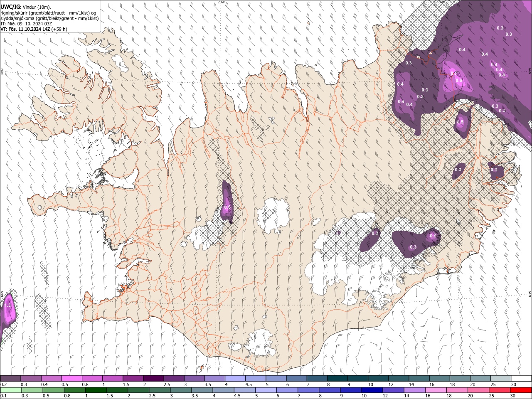Click the 6–7 slate-blue swatch, upper legend

pos(296,379)
